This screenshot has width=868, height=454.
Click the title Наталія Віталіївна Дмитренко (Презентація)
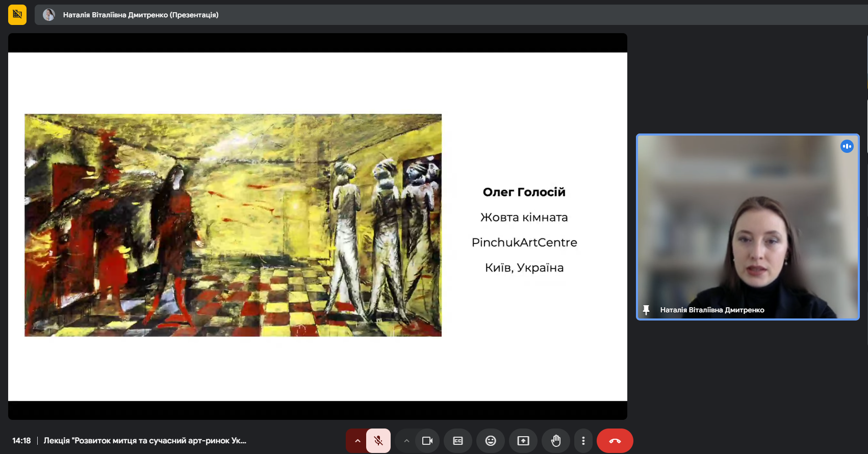click(x=141, y=15)
